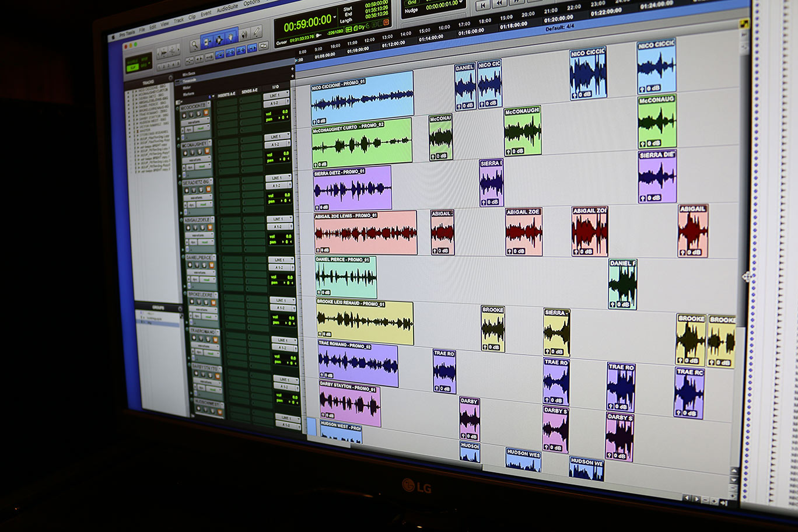Viewport: 798px width, 532px height.
Task: Solo the MCONAUGHEY track
Action: 199,152
